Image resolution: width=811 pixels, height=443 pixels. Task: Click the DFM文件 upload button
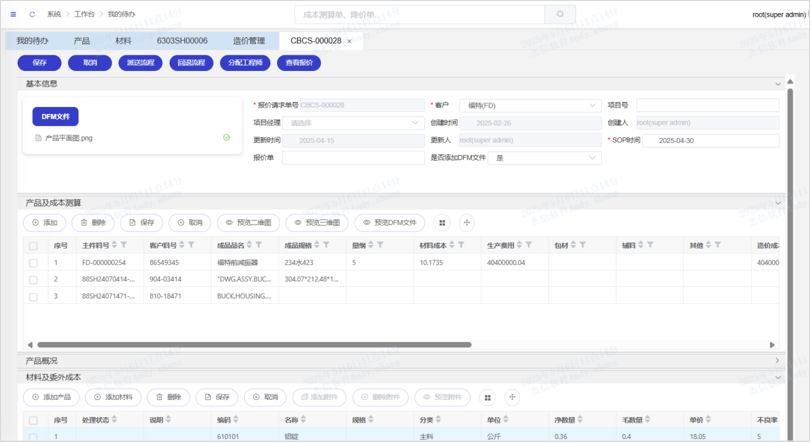[55, 117]
